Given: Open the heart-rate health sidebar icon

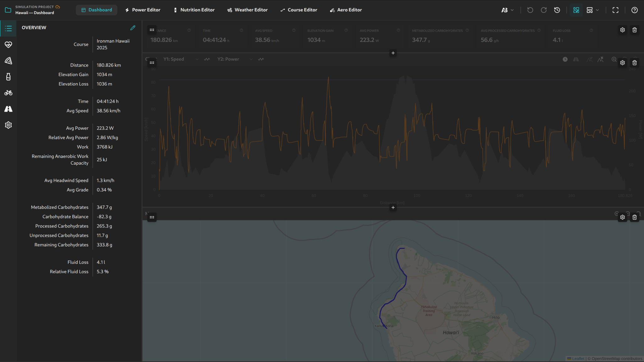Looking at the screenshot, I should coord(8,45).
